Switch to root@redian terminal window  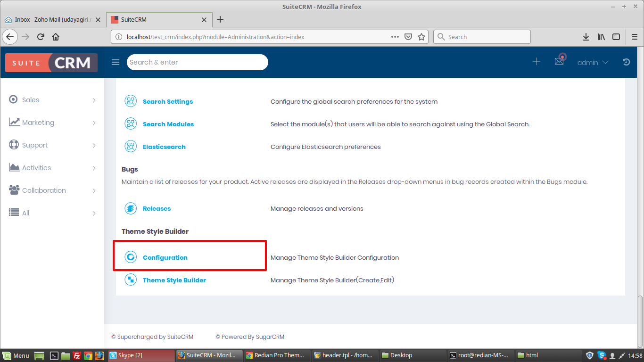[x=481, y=355]
